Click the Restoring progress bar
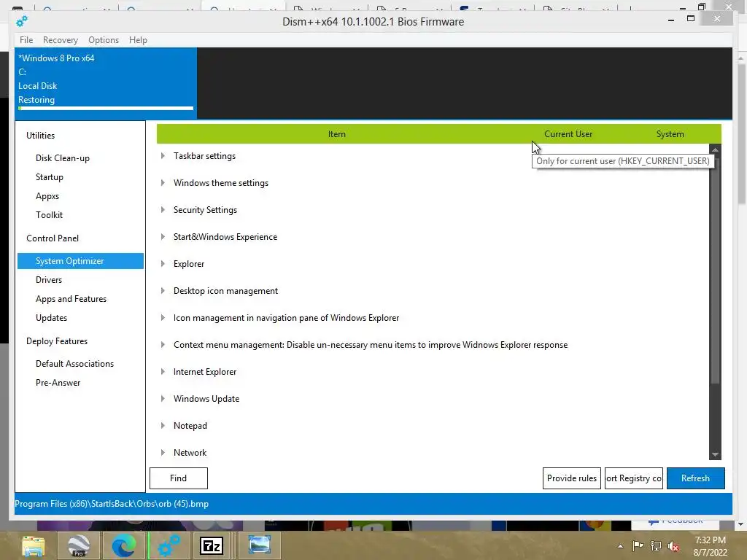 click(x=106, y=109)
